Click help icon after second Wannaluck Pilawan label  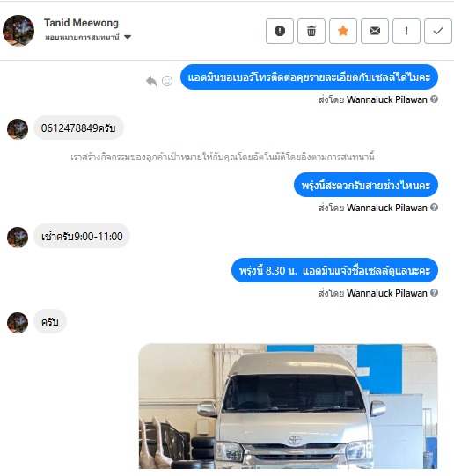coord(435,207)
